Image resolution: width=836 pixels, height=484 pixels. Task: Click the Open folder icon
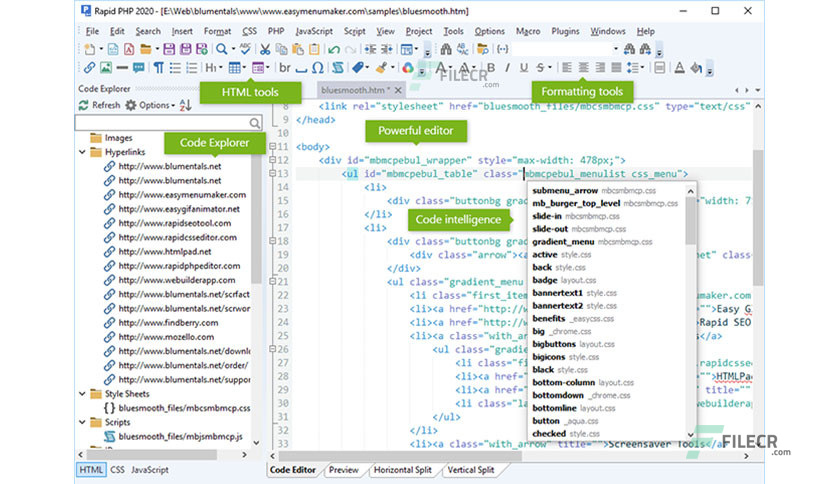click(x=145, y=50)
